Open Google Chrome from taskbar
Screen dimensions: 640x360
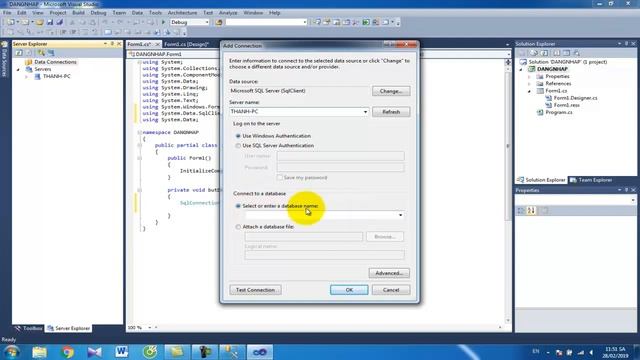coord(67,352)
